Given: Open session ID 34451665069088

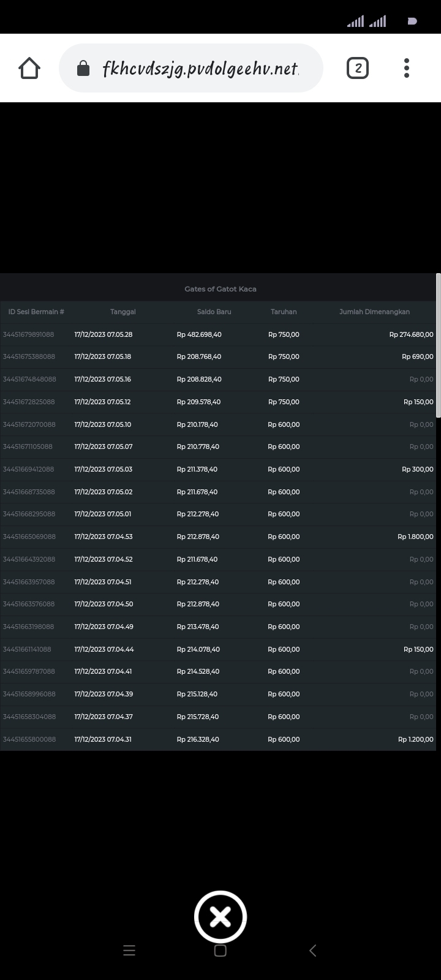Looking at the screenshot, I should pos(29,537).
